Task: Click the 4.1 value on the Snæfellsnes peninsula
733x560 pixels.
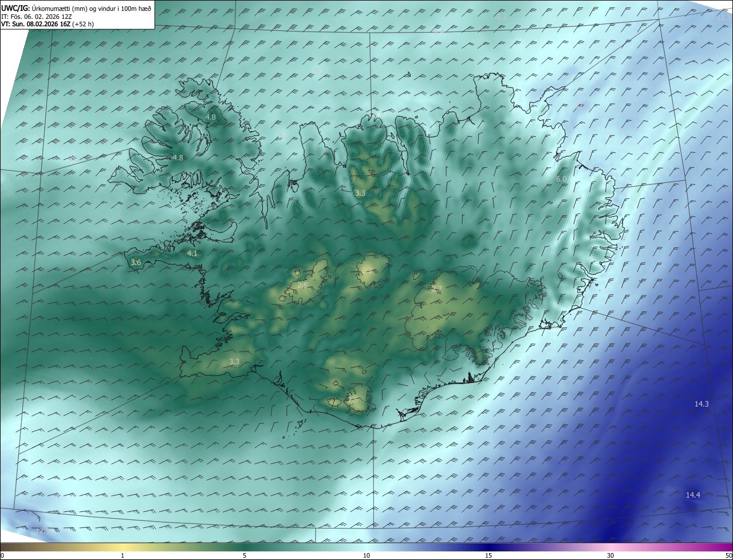Action: [192, 253]
